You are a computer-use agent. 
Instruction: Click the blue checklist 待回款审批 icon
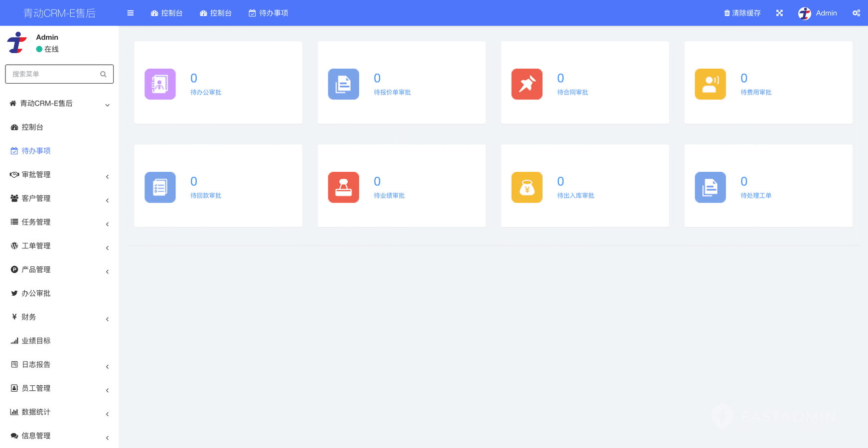coord(160,187)
